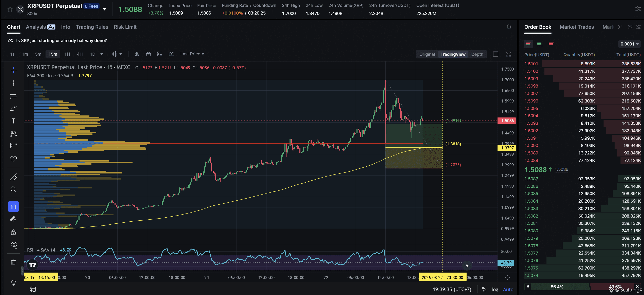Click the gauge indicator icon in chart toolbar

pyautogui.click(x=148, y=54)
